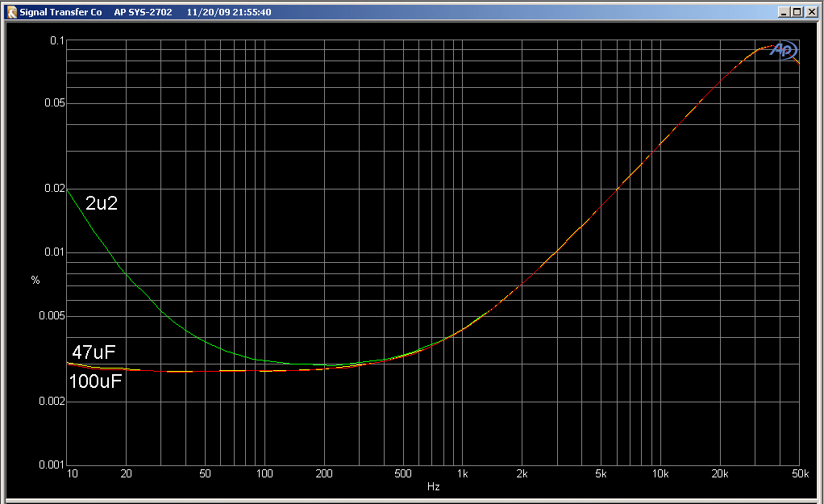
Task: Click the Hz x-axis title
Action: tap(433, 487)
